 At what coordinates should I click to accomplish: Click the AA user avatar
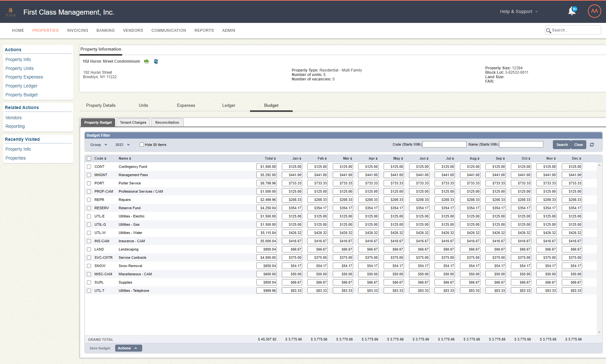[x=594, y=11]
